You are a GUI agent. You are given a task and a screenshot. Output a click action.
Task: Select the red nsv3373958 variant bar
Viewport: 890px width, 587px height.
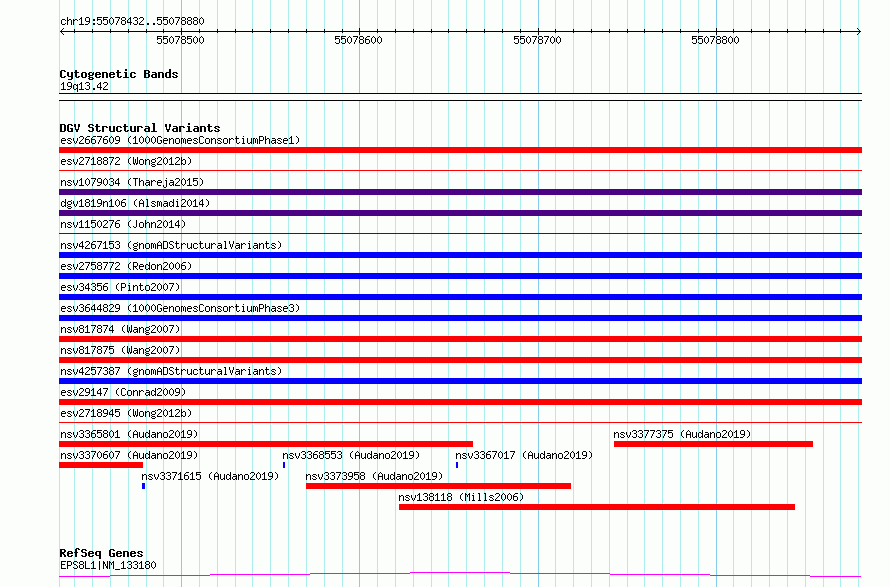[438, 486]
